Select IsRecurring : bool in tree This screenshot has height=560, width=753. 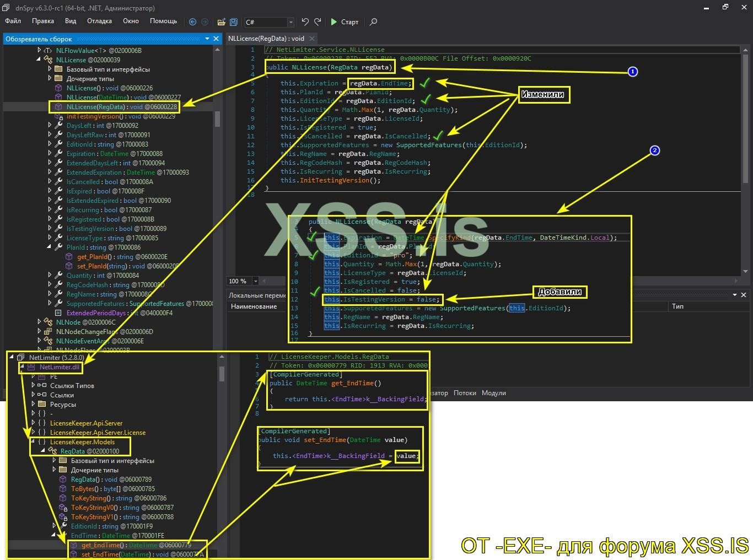click(x=109, y=210)
